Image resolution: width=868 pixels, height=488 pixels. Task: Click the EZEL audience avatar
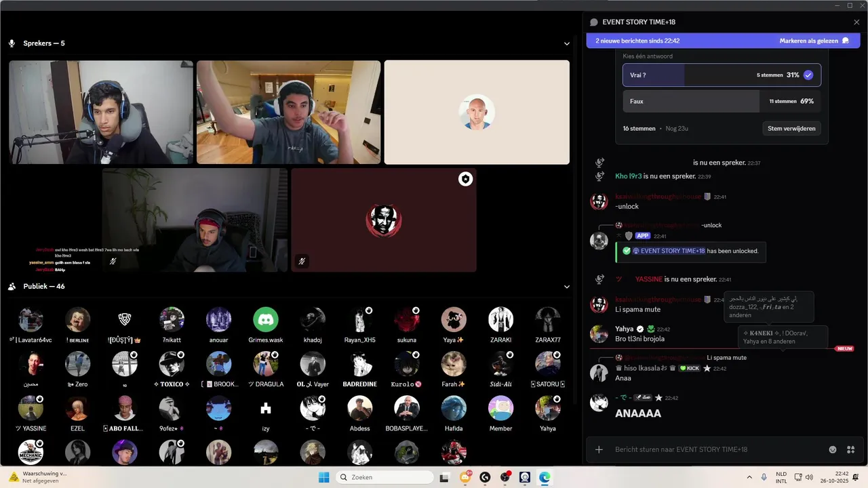pos(77,408)
